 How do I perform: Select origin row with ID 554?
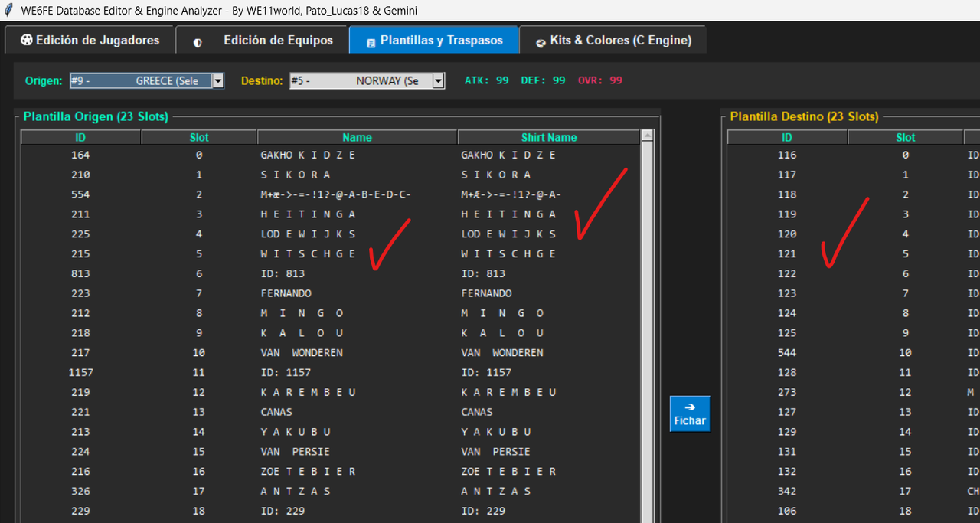330,194
